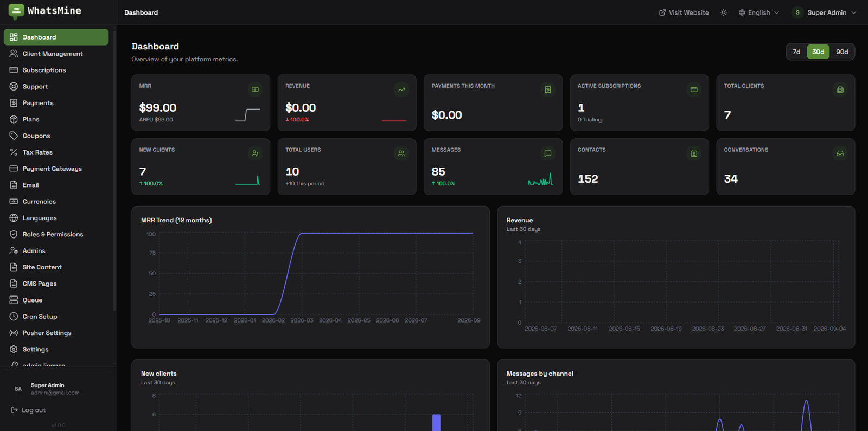Screen dimensions: 868x431
Task: Click the '0 Trialing' label
Action: click(590, 120)
